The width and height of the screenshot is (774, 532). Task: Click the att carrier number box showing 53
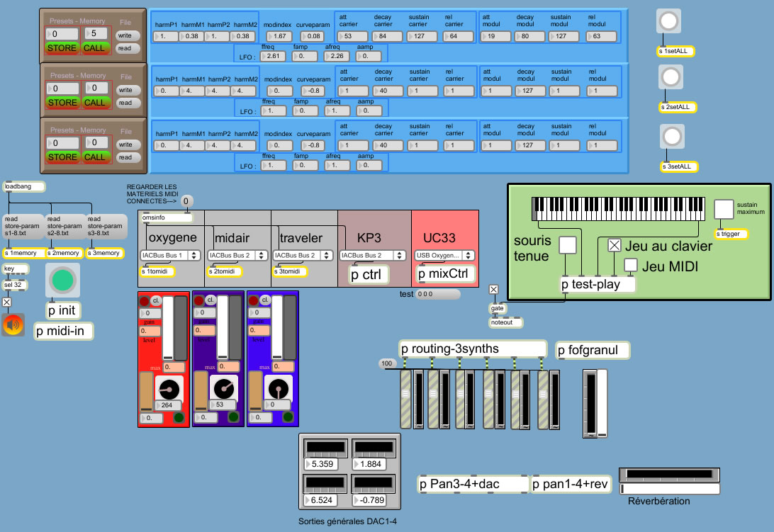point(352,36)
